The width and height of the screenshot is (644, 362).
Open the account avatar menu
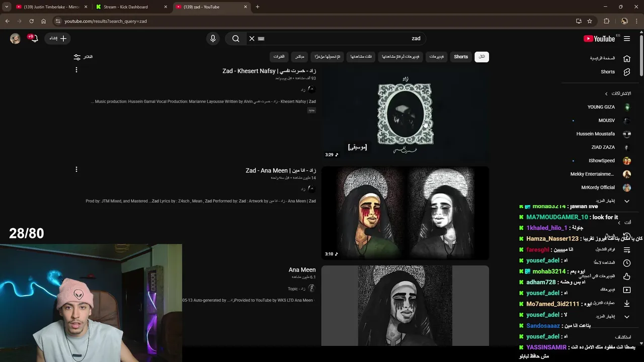pyautogui.click(x=15, y=39)
